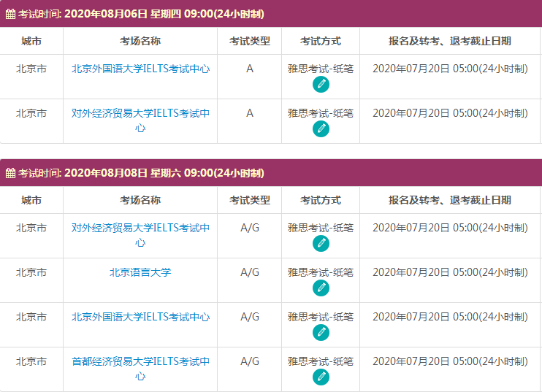This screenshot has width=542, height=392.
Task: Click pencil icon in 08月08日 北京外国语大学 row
Action: [321, 333]
